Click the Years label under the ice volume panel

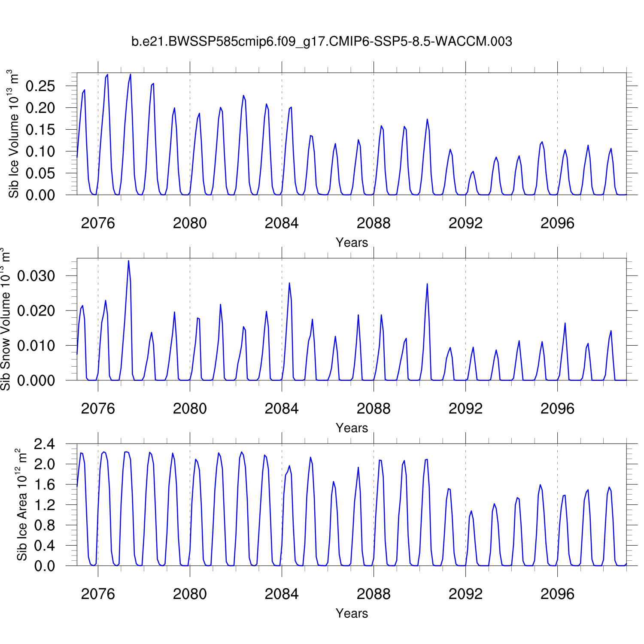[352, 243]
